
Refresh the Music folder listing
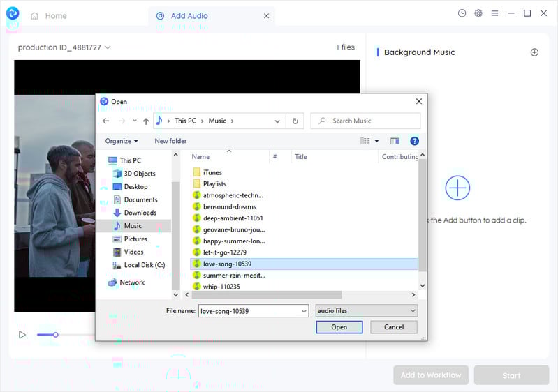(295, 121)
